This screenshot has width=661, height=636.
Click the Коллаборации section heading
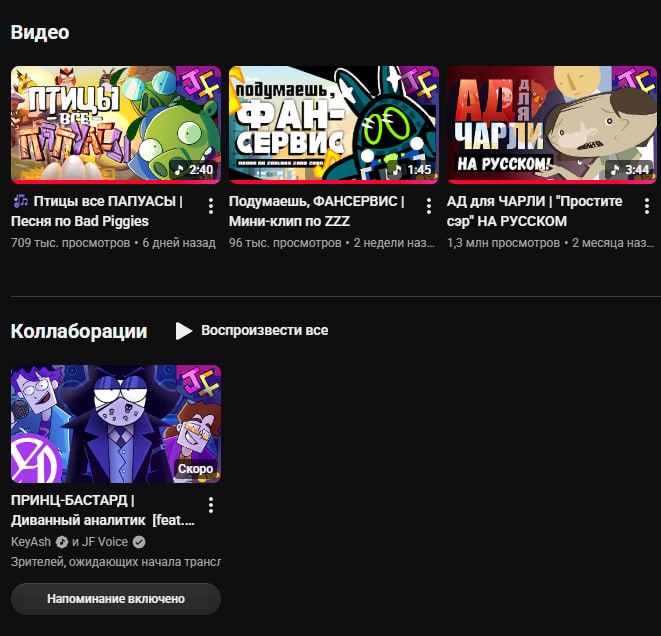[x=79, y=331]
